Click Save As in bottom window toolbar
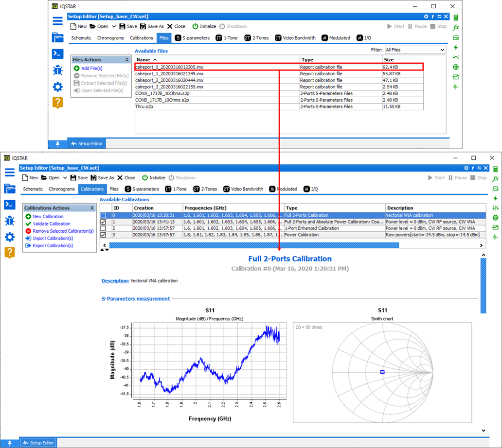502x448 pixels. [103, 178]
